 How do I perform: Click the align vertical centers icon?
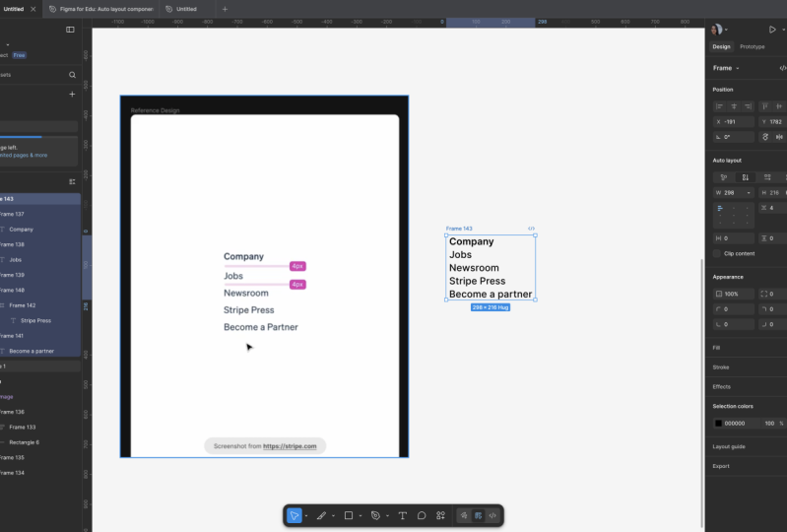pos(779,106)
